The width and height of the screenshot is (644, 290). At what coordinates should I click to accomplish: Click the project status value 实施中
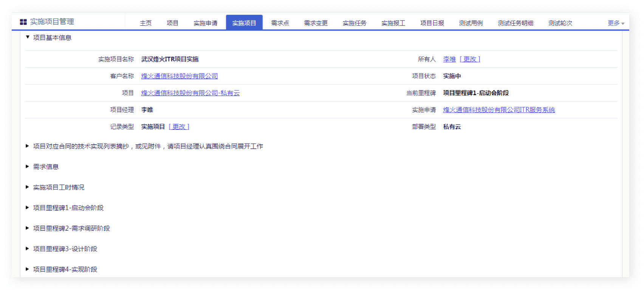[x=452, y=76]
